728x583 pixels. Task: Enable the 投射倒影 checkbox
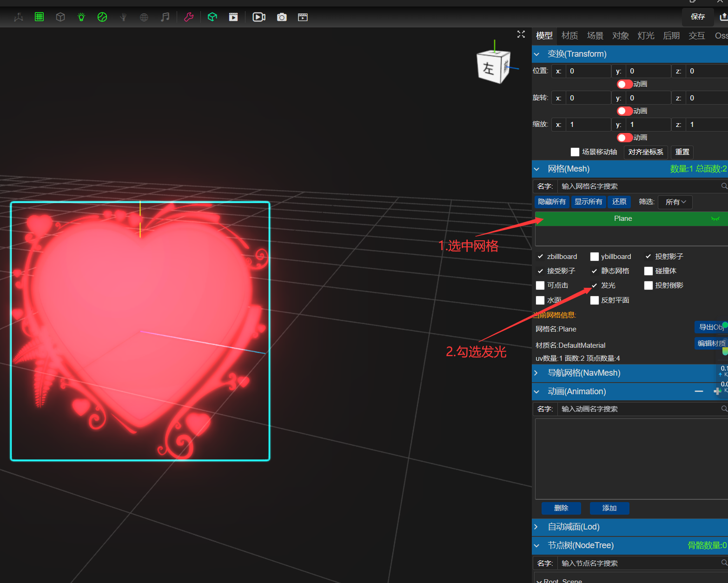648,285
